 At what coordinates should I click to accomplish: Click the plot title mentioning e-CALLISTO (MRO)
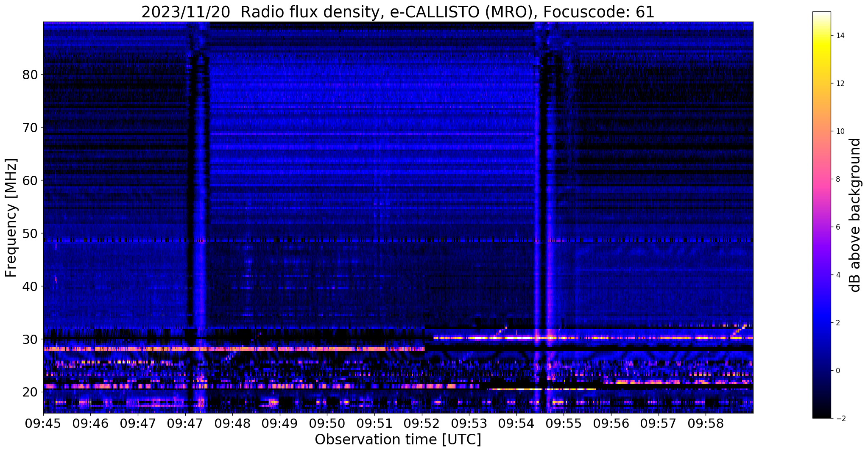pos(398,12)
